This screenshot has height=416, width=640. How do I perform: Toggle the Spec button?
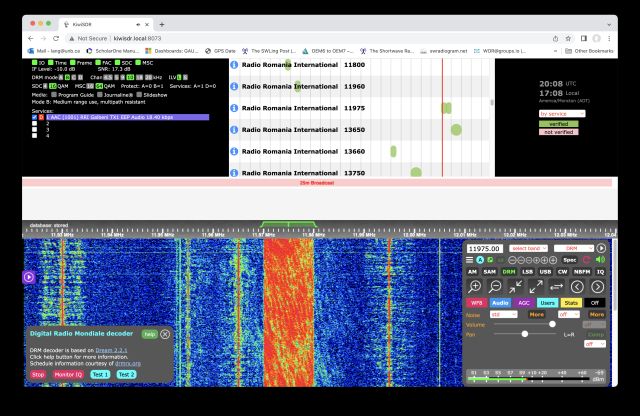click(x=569, y=260)
